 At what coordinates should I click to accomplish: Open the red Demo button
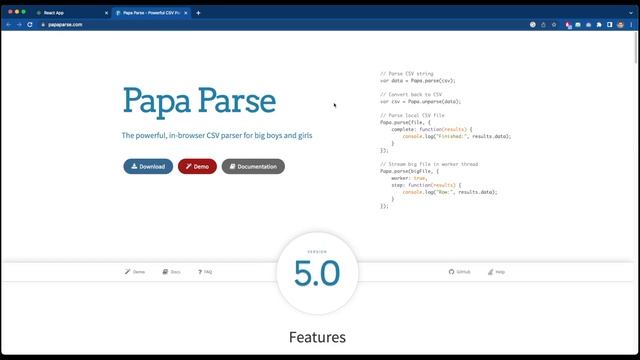pyautogui.click(x=197, y=167)
